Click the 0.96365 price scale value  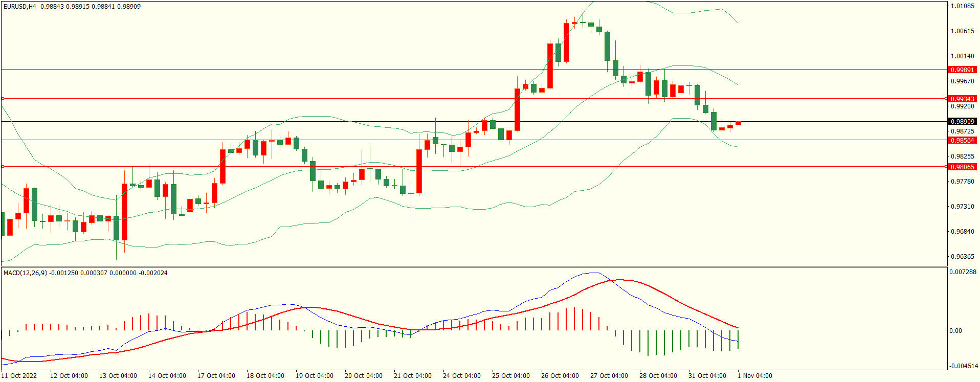pyautogui.click(x=962, y=257)
